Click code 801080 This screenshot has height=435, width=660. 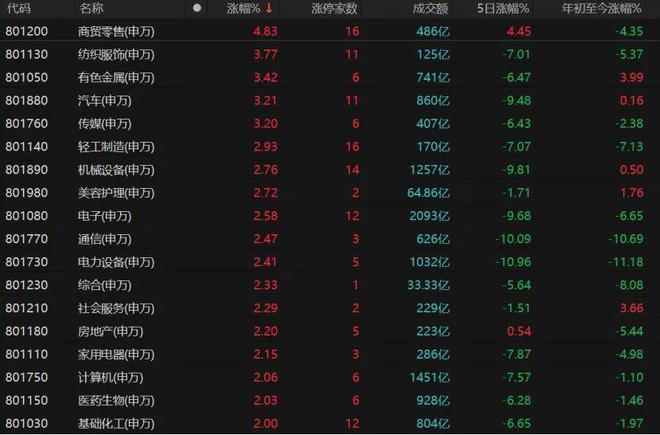(x=27, y=216)
